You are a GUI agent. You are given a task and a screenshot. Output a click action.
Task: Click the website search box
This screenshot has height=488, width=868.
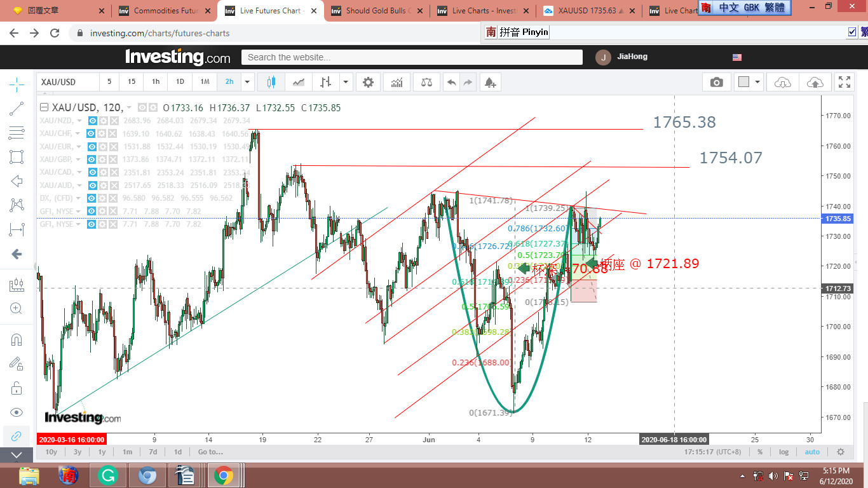(x=412, y=57)
